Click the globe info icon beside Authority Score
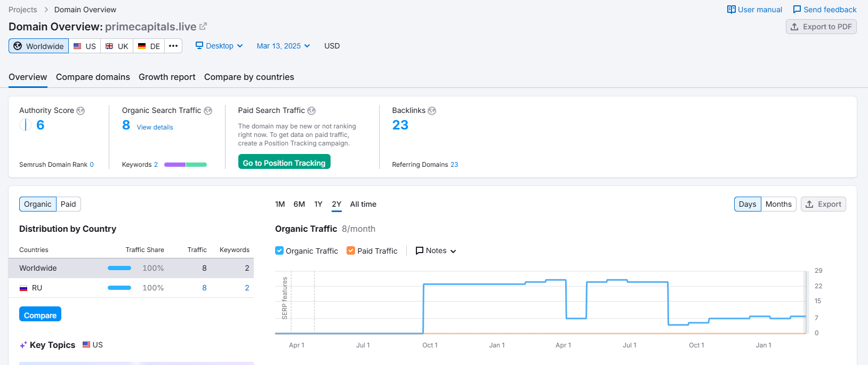 click(81, 111)
